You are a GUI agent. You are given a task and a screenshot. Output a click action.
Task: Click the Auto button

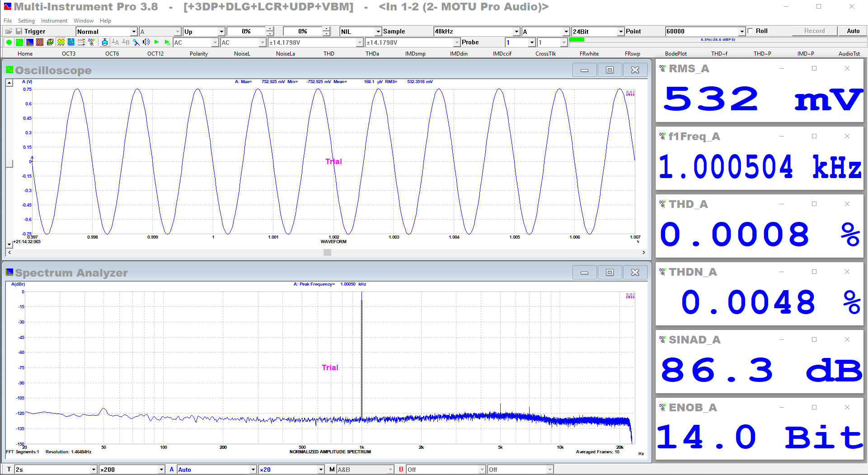853,31
